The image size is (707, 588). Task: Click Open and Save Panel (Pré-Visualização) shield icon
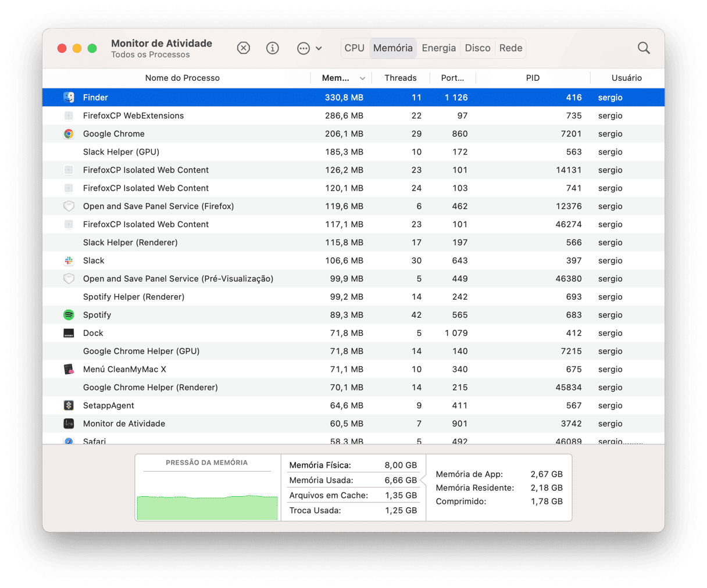(x=69, y=279)
